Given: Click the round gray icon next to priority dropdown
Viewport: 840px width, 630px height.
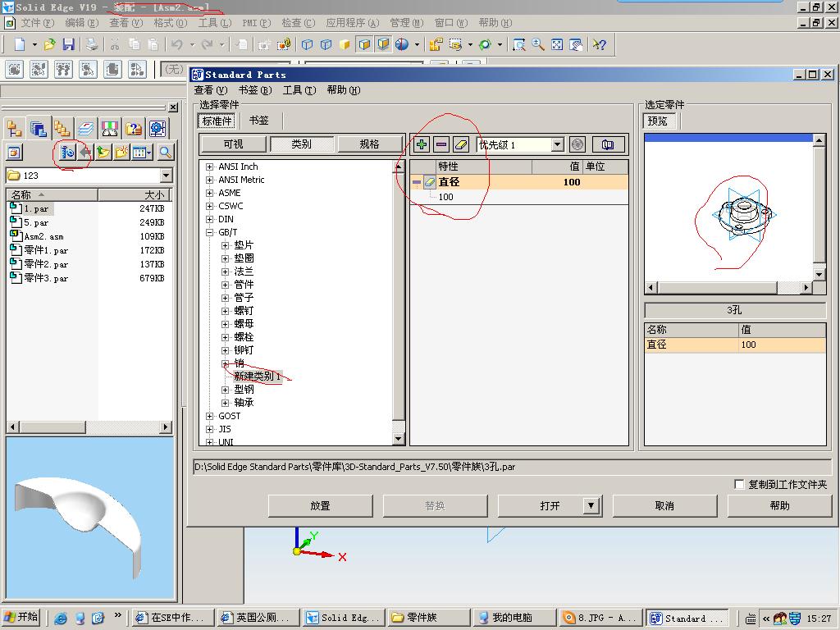Looking at the screenshot, I should pos(577,144).
